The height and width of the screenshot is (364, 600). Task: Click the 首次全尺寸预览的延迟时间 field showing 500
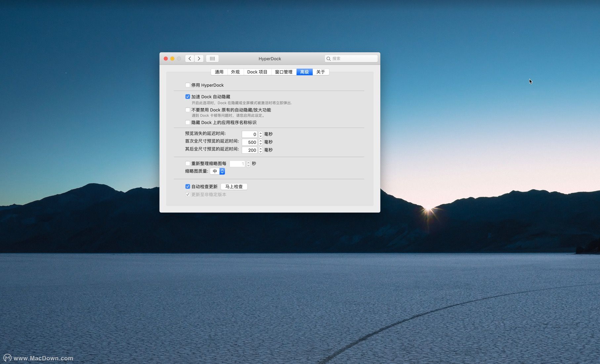249,142
